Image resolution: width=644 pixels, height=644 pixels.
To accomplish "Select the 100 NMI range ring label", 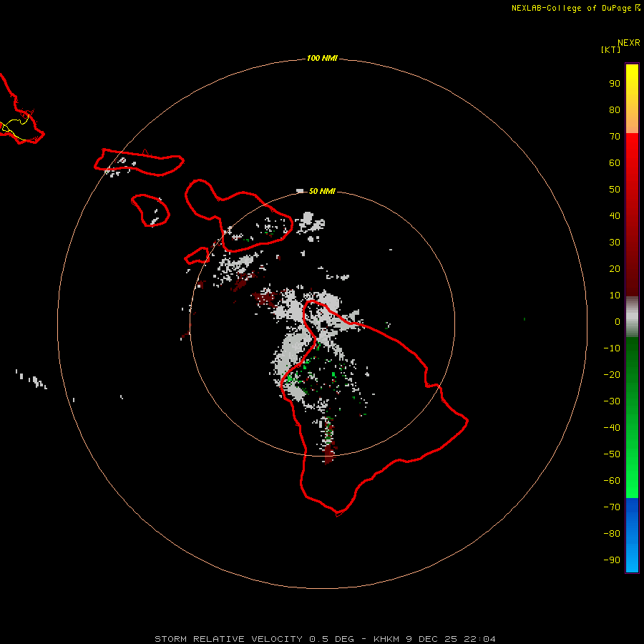I will pos(322,59).
